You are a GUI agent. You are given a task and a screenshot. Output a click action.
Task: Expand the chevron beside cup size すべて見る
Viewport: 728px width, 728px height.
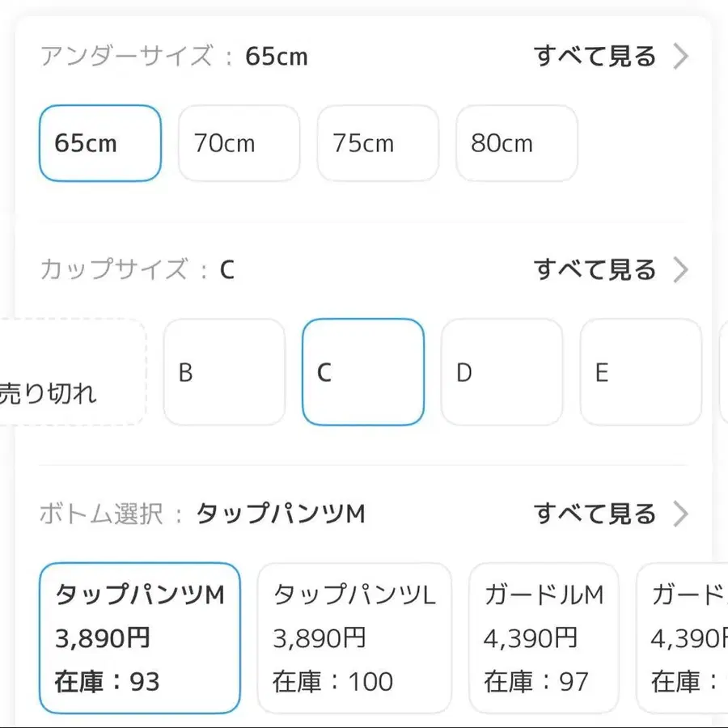click(682, 269)
